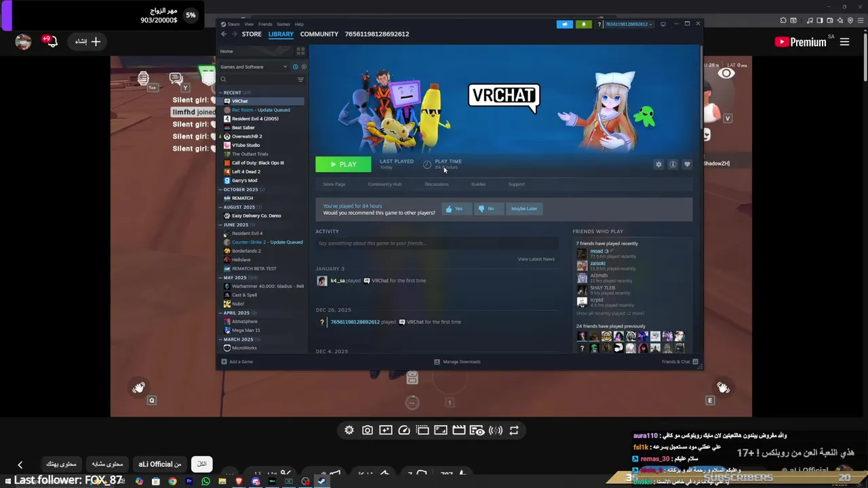Click the Steam back navigation arrow
This screenshot has width=868, height=488.
click(224, 34)
